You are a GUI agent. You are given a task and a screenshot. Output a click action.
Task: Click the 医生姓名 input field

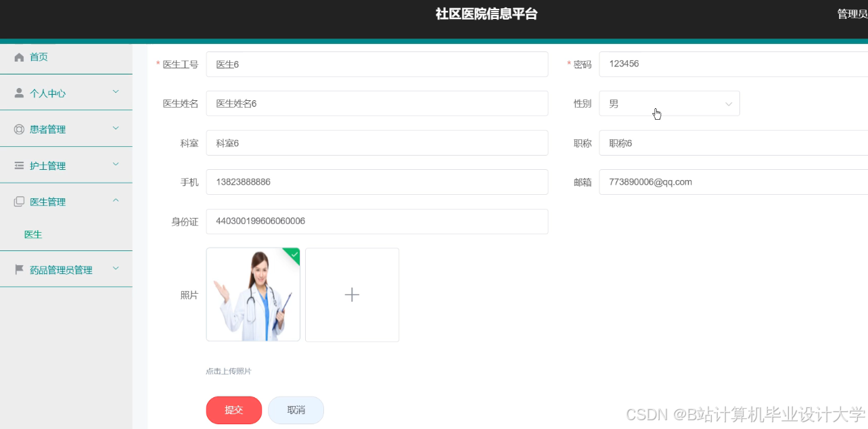click(377, 104)
